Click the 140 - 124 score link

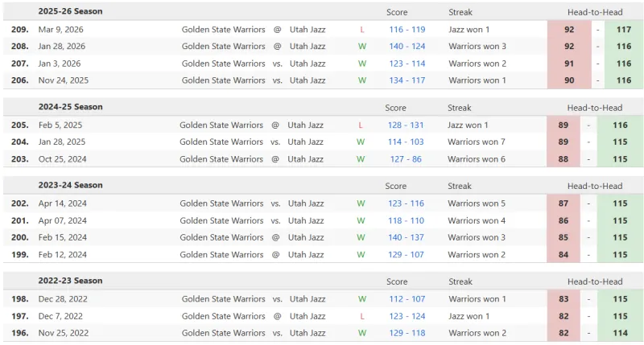(407, 47)
